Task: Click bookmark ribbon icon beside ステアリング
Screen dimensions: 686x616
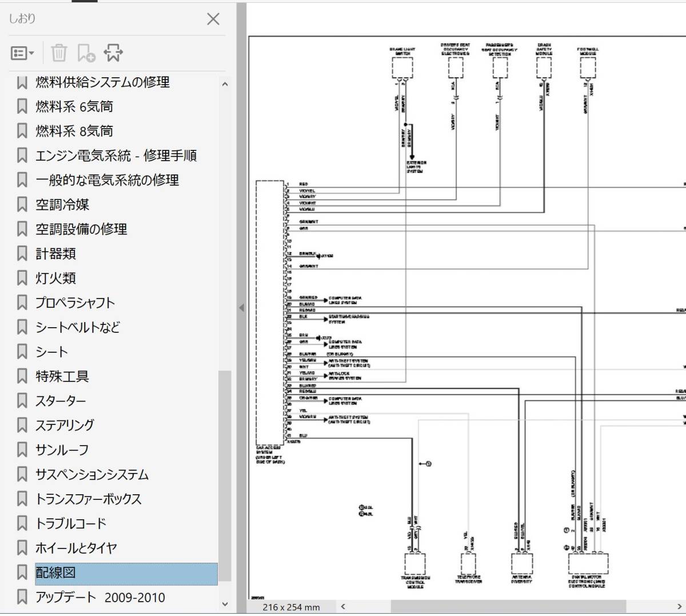Action: (22, 426)
